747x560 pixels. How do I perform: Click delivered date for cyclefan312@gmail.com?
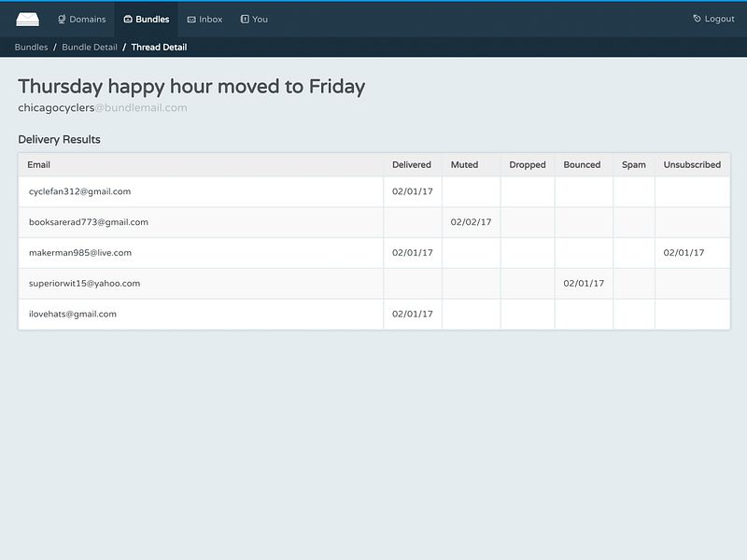413,191
